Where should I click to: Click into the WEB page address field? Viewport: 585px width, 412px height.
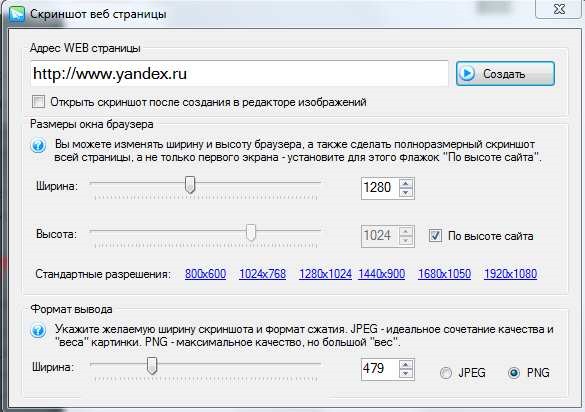240,74
